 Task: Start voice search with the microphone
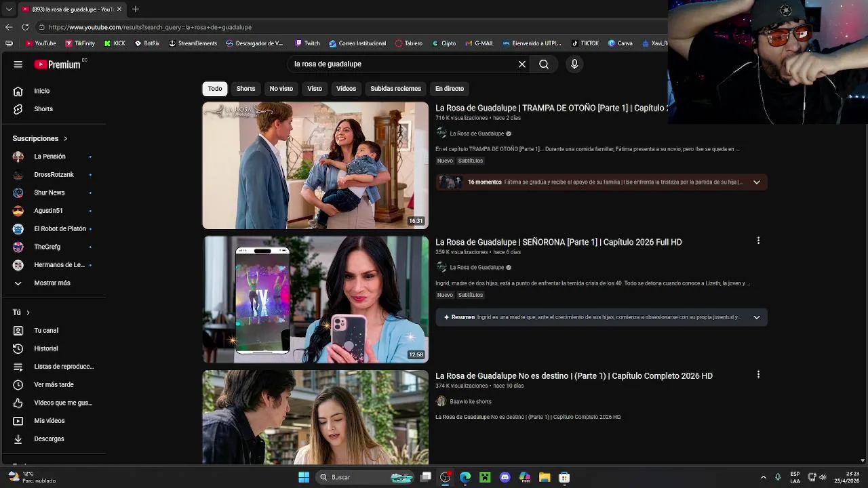[574, 64]
